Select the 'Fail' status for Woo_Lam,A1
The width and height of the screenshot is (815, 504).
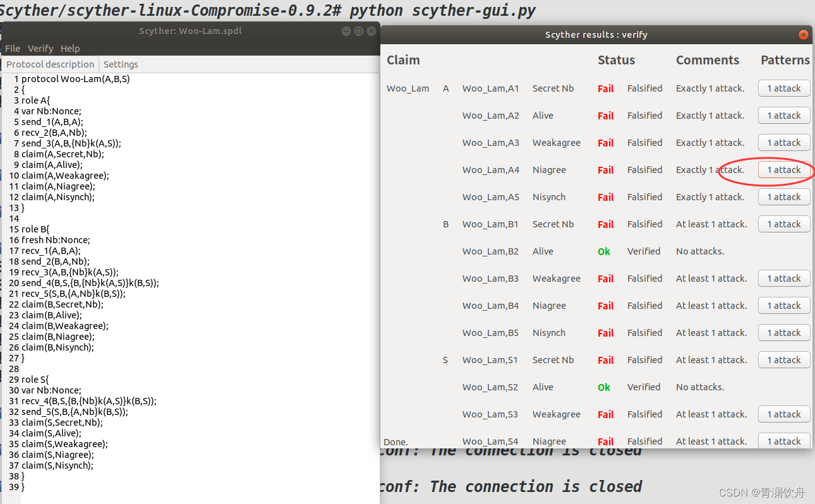pos(606,88)
